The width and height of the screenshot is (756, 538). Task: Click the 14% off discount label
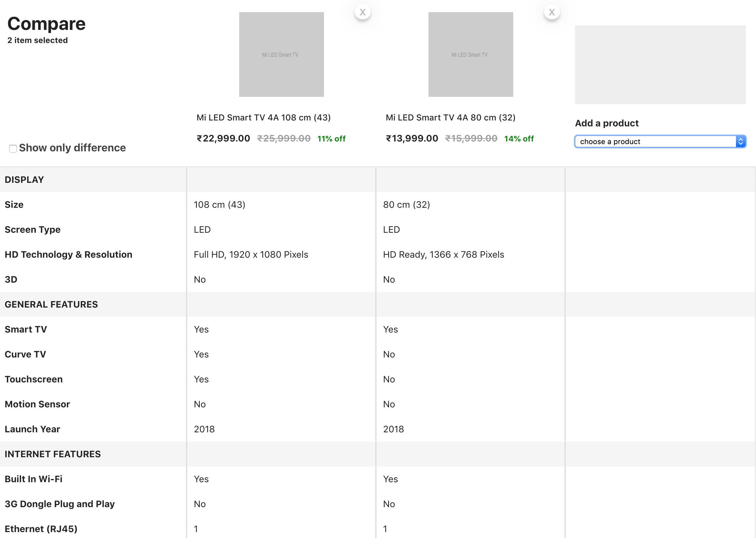pos(518,139)
